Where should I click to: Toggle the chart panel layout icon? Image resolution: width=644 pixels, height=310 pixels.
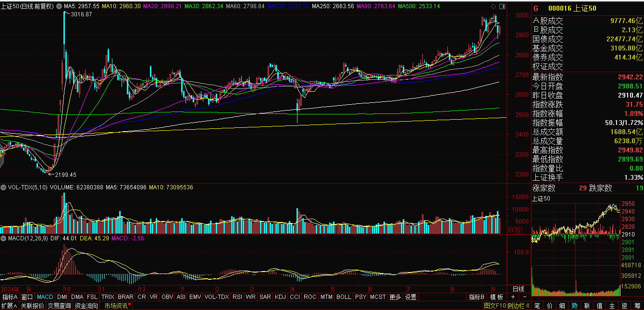point(502,6)
